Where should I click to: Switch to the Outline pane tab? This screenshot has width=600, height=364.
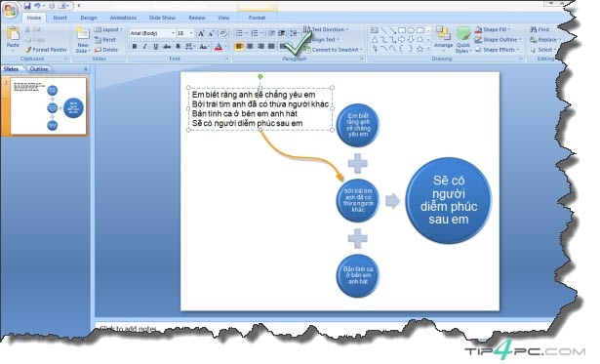[39, 69]
